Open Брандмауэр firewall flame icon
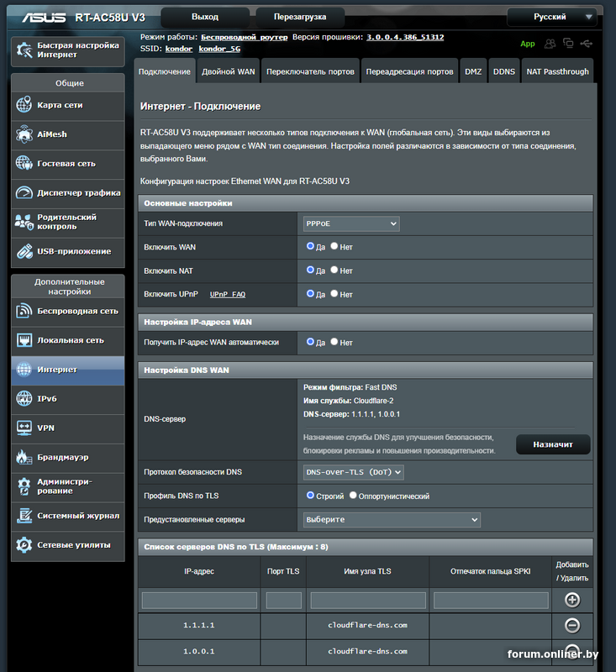 coord(24,457)
